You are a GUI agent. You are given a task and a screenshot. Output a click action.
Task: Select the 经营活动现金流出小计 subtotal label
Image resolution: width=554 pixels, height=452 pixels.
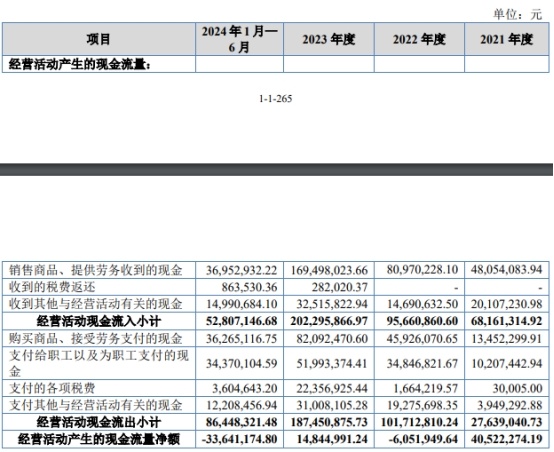[x=99, y=422]
